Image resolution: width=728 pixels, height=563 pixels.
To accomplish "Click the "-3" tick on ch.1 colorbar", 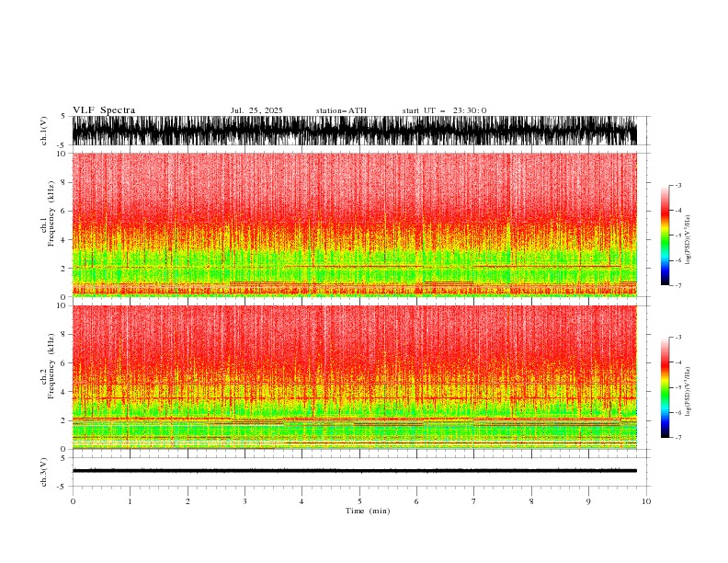I will 678,185.
